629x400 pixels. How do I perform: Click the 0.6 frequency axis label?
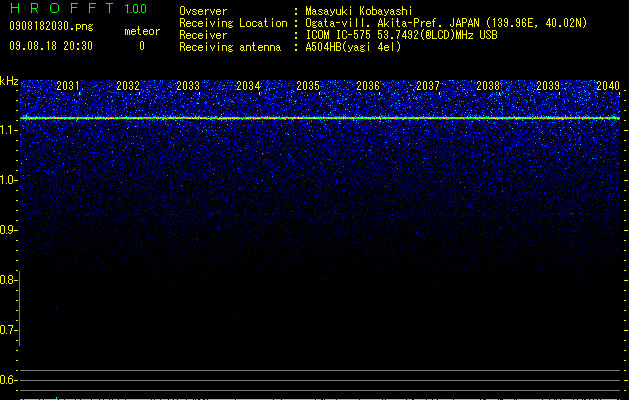[8, 380]
